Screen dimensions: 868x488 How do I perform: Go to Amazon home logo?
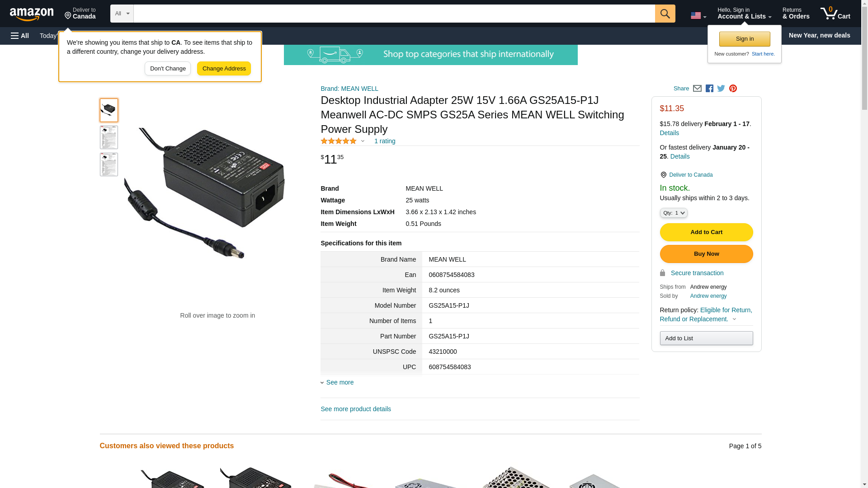32,14
